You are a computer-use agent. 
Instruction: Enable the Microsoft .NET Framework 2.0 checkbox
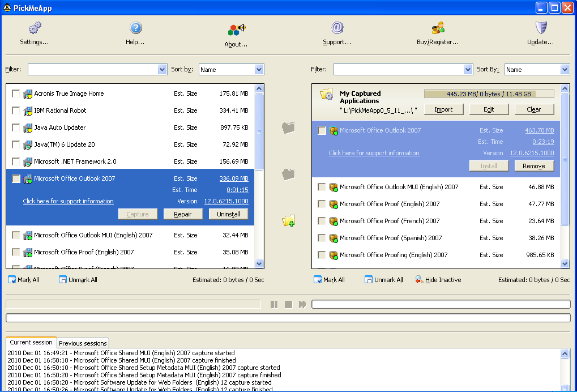pyautogui.click(x=16, y=161)
